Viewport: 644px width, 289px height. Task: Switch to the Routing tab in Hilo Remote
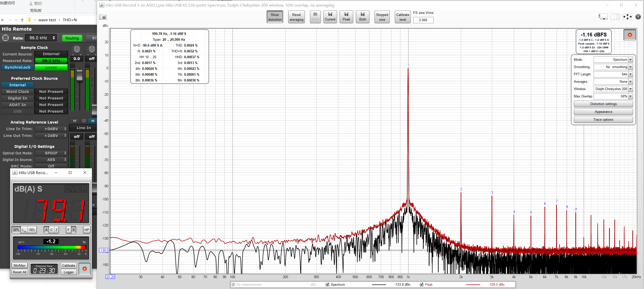pos(72,38)
